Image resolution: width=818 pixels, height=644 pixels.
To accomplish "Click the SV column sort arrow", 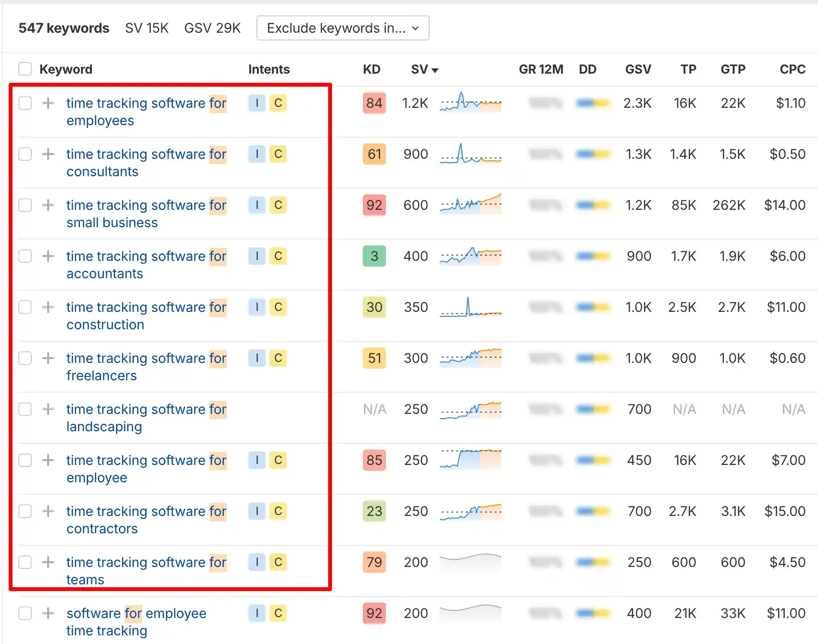I will point(436,70).
